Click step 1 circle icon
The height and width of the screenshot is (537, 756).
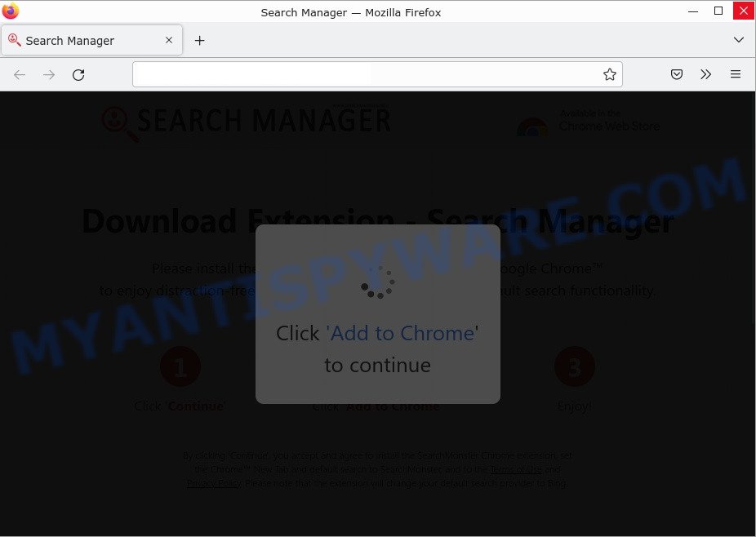click(x=180, y=366)
